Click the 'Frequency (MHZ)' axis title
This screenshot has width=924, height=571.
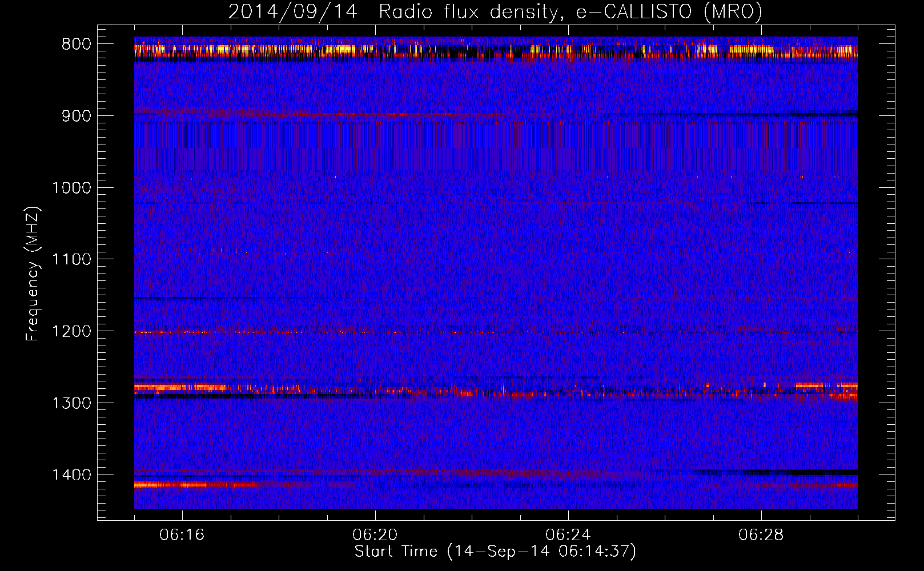(33, 274)
